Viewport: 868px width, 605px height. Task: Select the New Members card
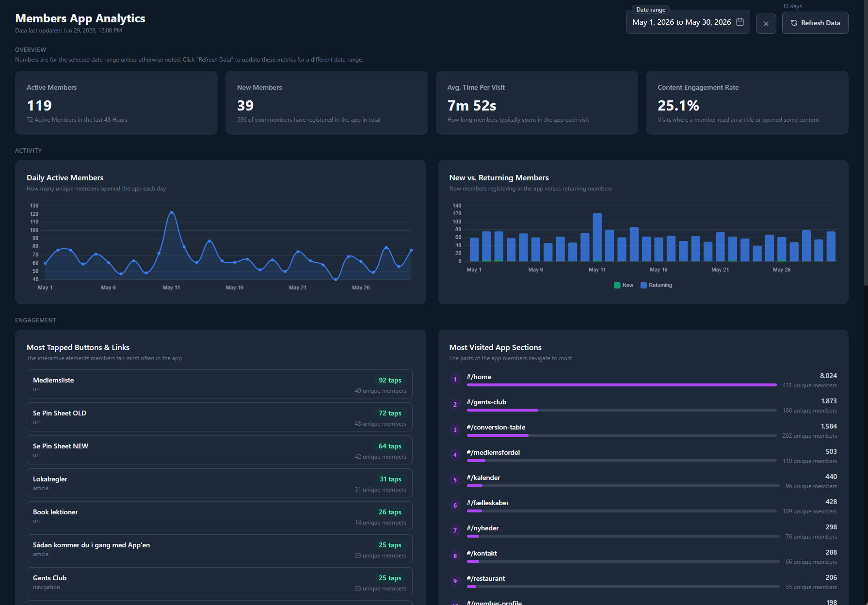(x=326, y=103)
